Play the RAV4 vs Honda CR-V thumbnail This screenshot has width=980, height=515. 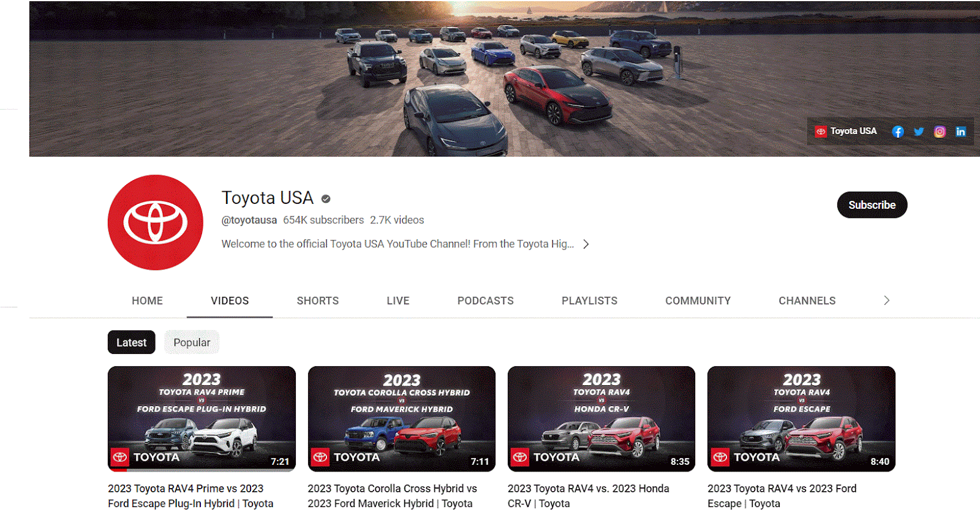[x=601, y=419]
